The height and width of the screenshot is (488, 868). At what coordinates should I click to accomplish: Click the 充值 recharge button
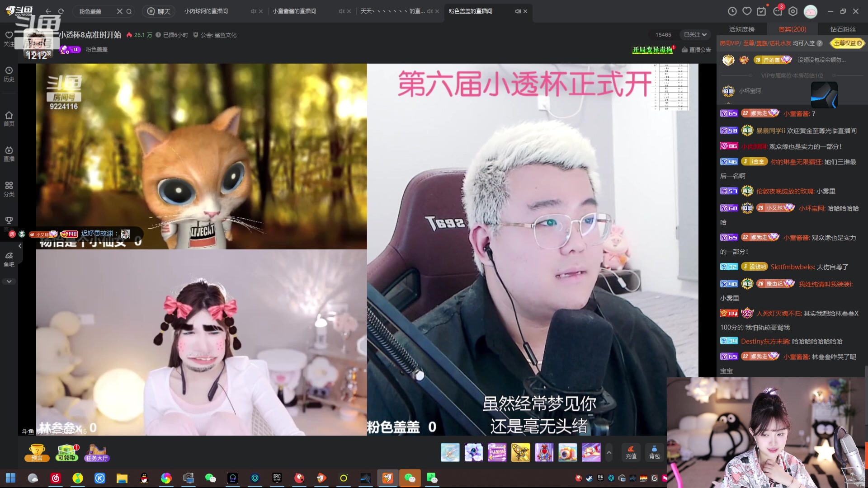(x=631, y=452)
